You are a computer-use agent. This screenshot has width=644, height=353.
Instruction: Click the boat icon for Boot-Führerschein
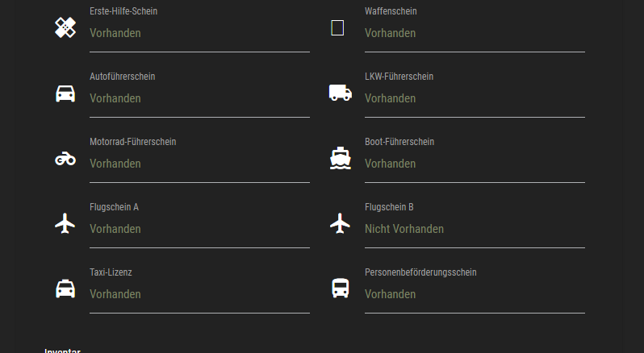(341, 158)
